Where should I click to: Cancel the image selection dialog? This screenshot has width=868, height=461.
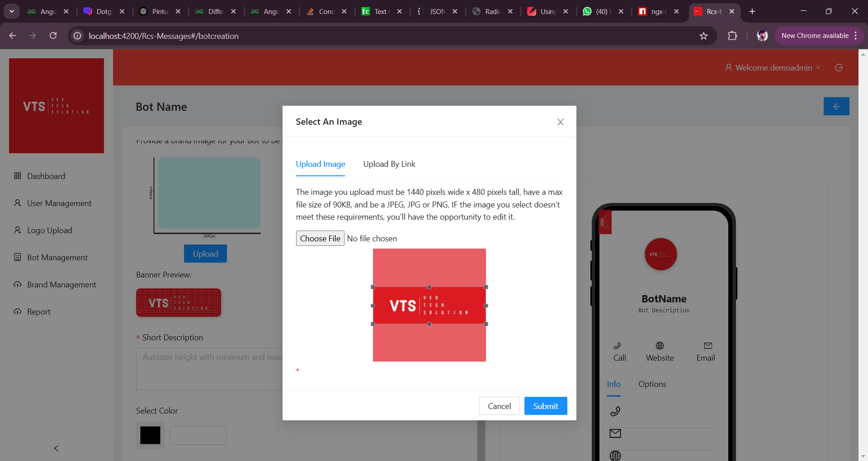pos(499,406)
